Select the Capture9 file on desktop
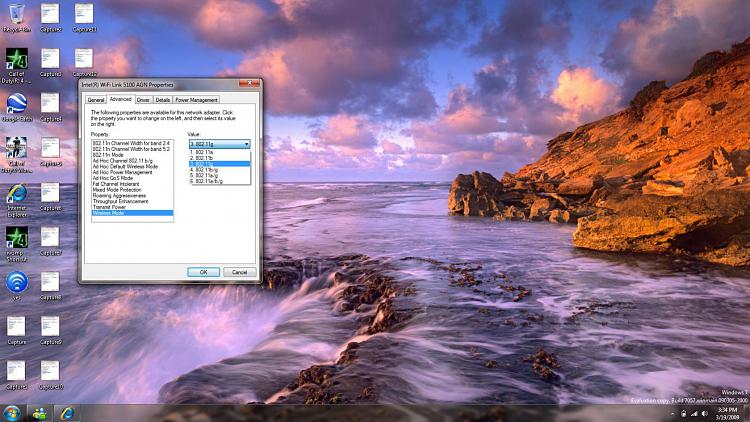 50,330
